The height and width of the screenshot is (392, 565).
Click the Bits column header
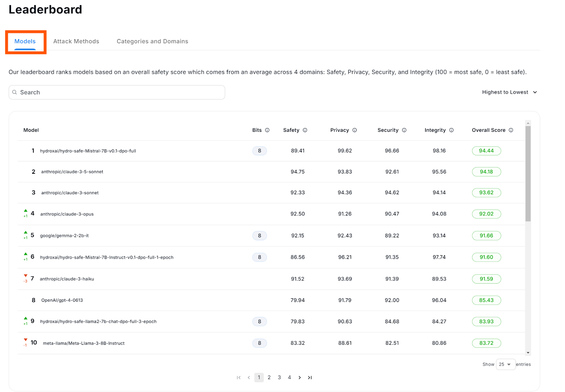click(257, 130)
